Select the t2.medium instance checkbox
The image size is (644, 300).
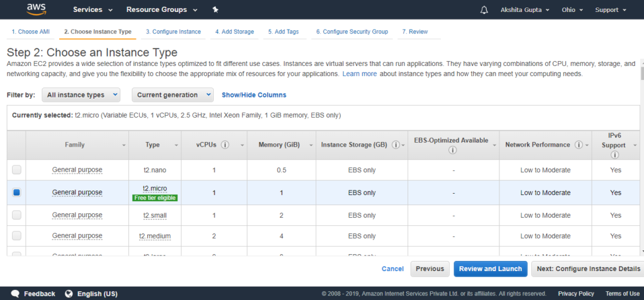pyautogui.click(x=16, y=236)
